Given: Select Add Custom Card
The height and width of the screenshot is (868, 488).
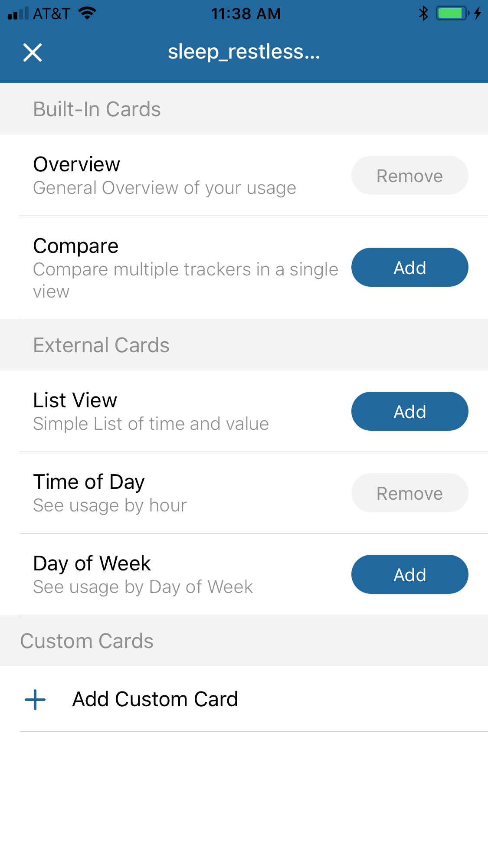Looking at the screenshot, I should tap(155, 698).
